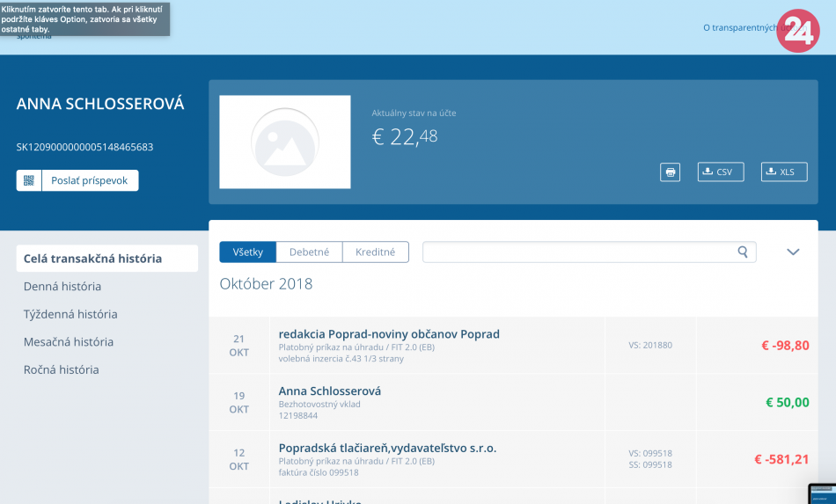
Task: Show only Kreditné transactions
Action: click(x=375, y=252)
